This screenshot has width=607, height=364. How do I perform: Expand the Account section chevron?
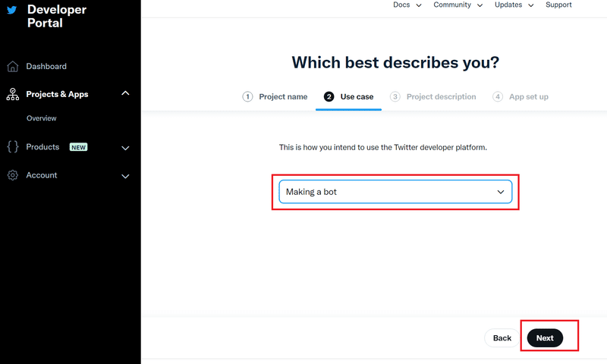[x=125, y=177]
